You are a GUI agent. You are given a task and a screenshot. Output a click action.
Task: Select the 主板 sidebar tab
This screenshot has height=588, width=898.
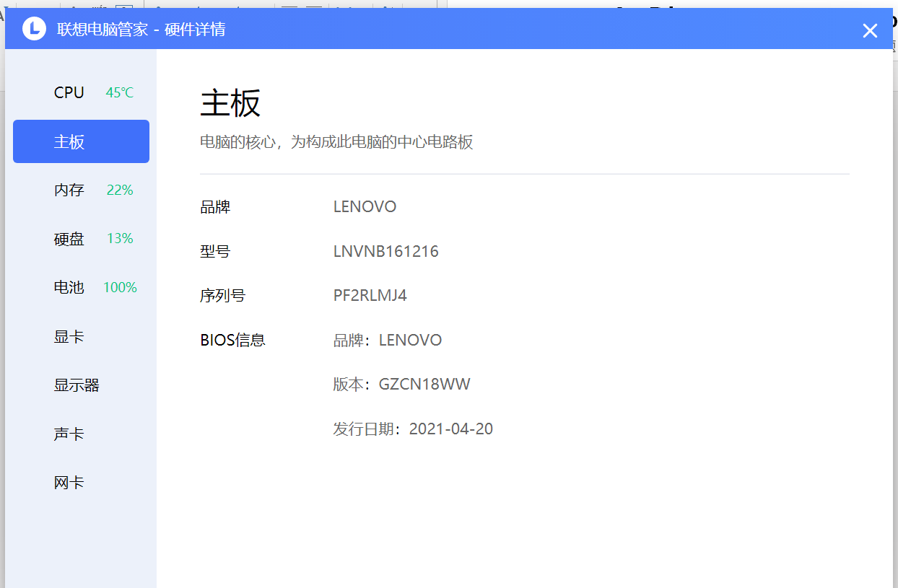point(81,141)
